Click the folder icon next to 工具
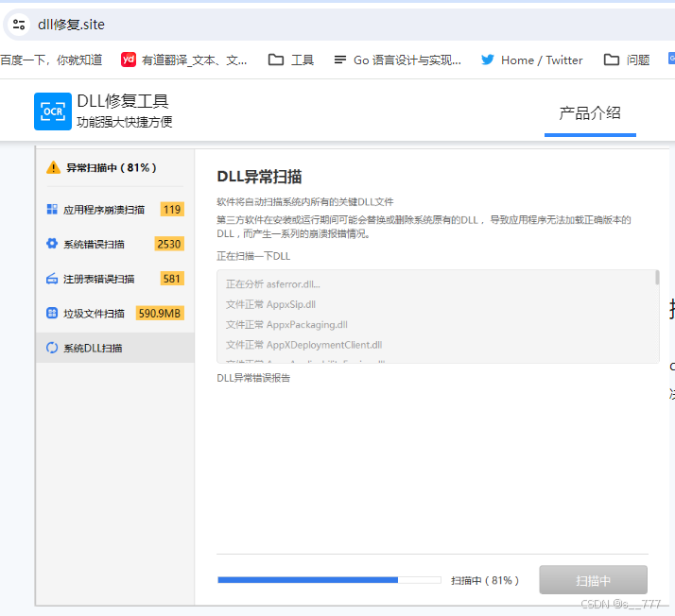The image size is (675, 616). pyautogui.click(x=276, y=60)
